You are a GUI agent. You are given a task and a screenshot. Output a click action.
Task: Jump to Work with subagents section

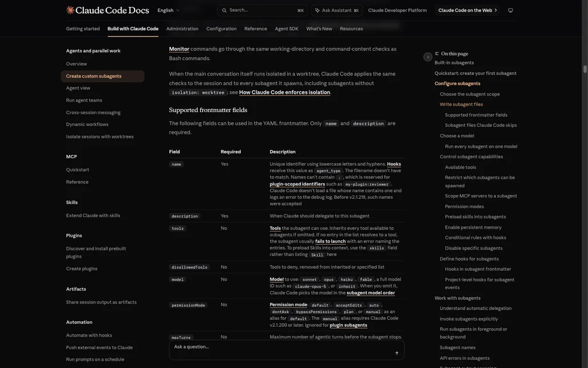click(x=457, y=298)
